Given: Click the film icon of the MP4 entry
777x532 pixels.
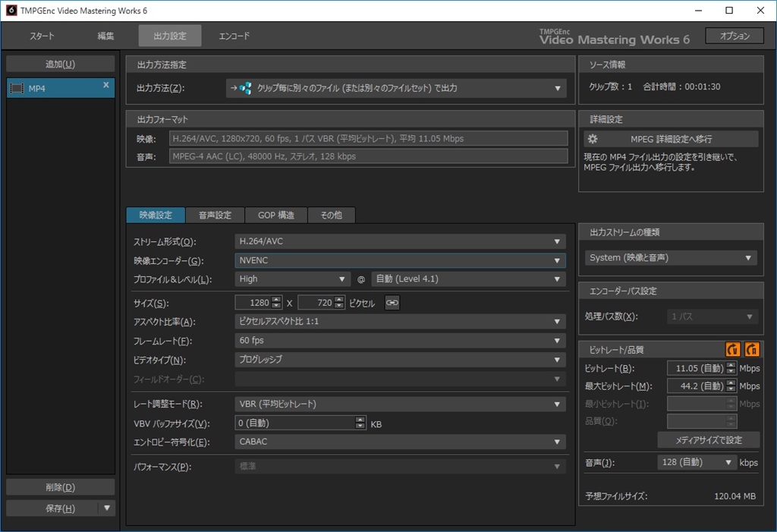Looking at the screenshot, I should [17, 88].
